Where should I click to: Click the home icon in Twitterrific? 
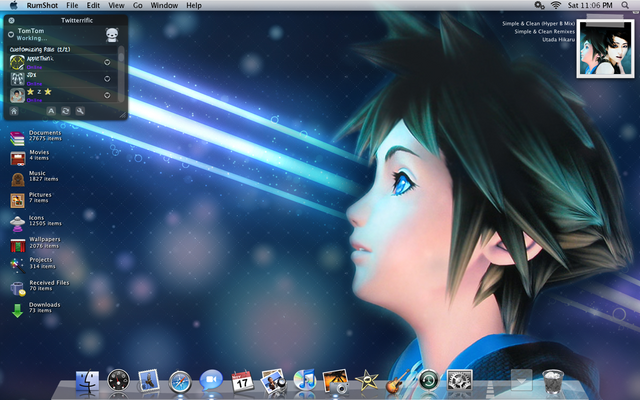click(14, 111)
